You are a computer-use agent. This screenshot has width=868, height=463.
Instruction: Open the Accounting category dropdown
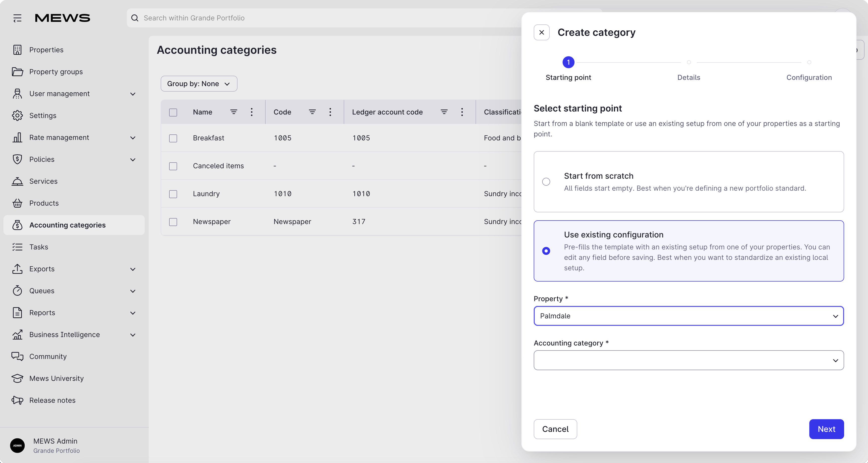tap(689, 360)
